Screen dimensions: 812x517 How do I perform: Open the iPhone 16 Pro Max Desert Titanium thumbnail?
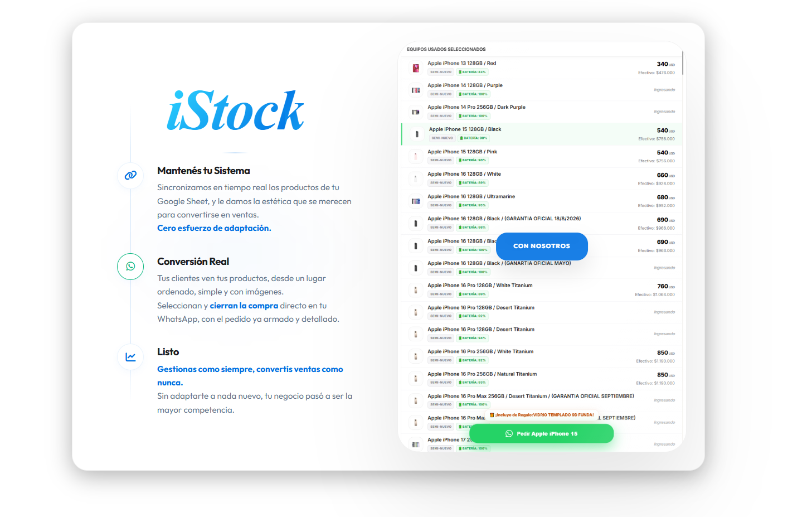click(416, 401)
